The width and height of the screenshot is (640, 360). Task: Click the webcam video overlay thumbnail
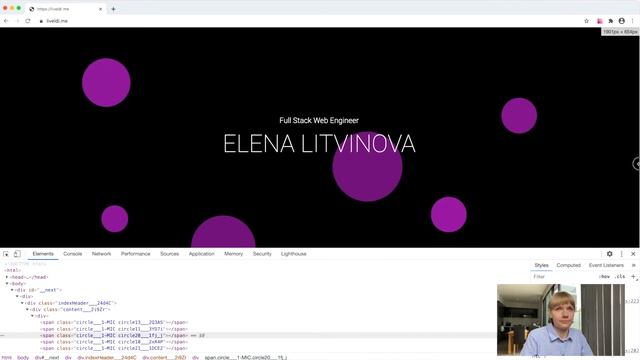tap(561, 320)
